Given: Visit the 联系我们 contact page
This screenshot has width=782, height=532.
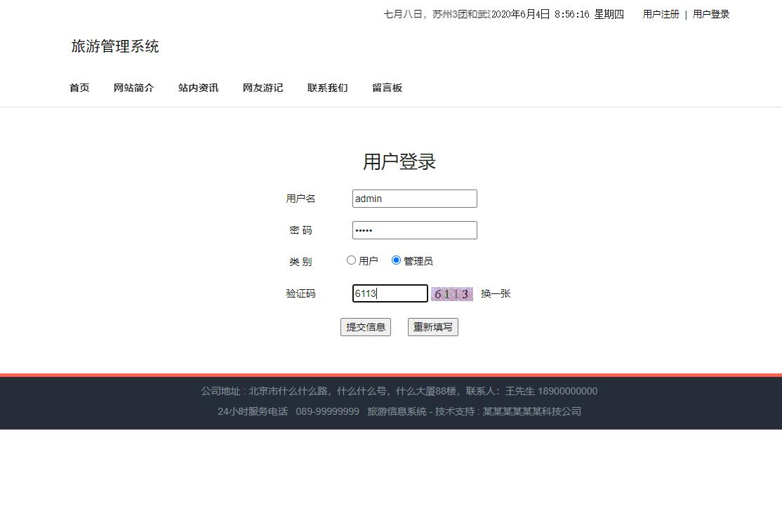Looking at the screenshot, I should (x=327, y=87).
